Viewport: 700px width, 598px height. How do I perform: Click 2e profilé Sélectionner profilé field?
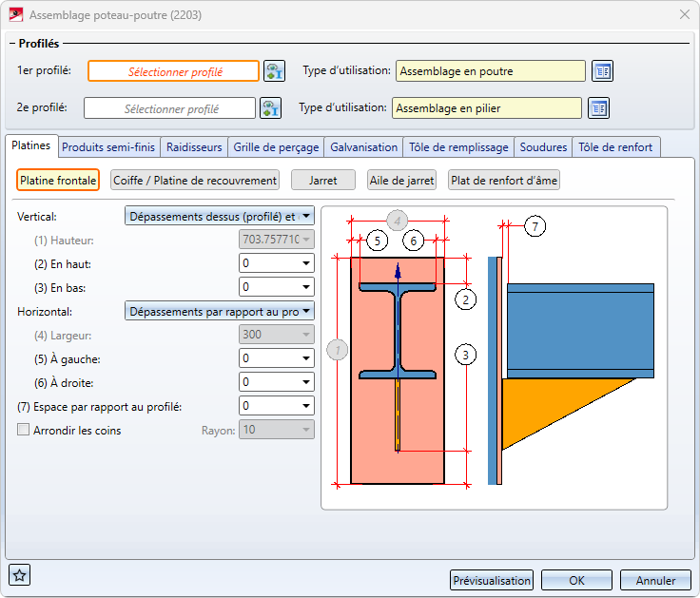[x=169, y=108]
